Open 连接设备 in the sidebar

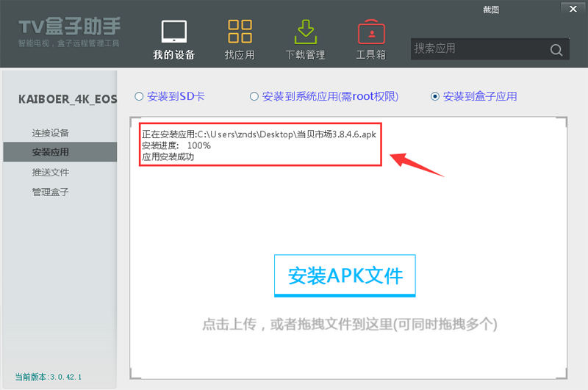tap(50, 133)
